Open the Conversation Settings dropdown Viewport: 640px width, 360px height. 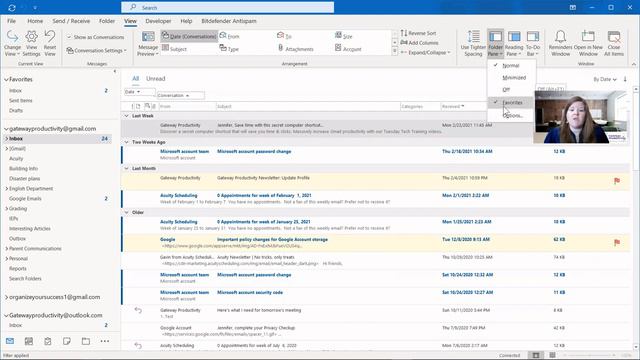(x=96, y=51)
